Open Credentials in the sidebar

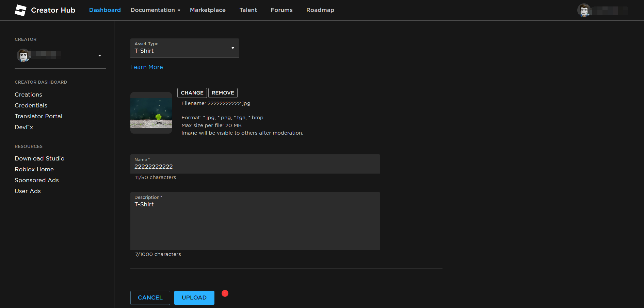point(31,105)
